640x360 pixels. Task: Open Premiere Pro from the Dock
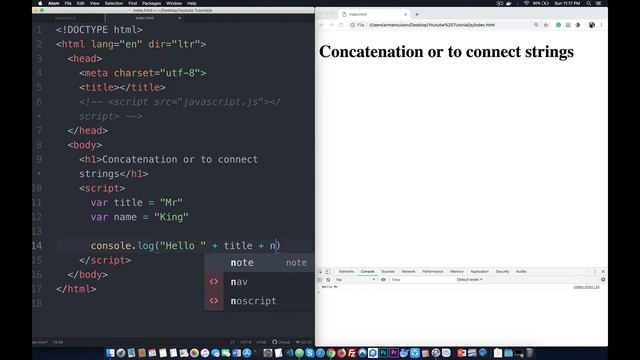[394, 353]
